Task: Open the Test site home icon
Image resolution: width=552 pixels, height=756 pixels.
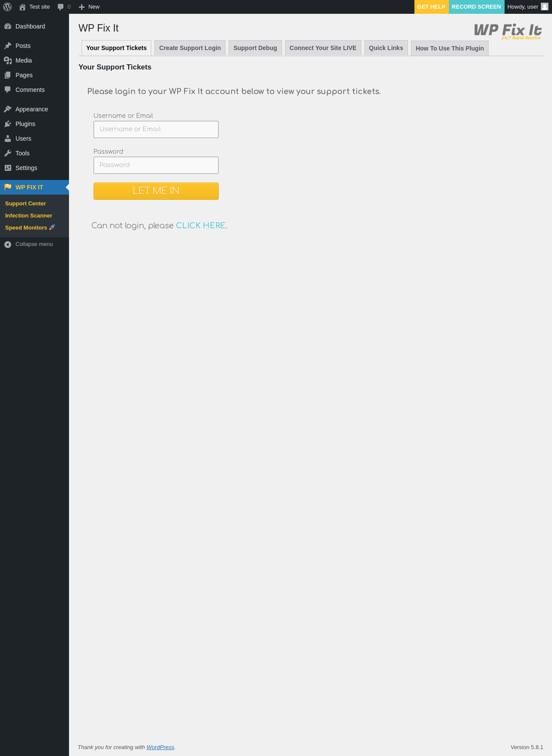Action: point(22,7)
